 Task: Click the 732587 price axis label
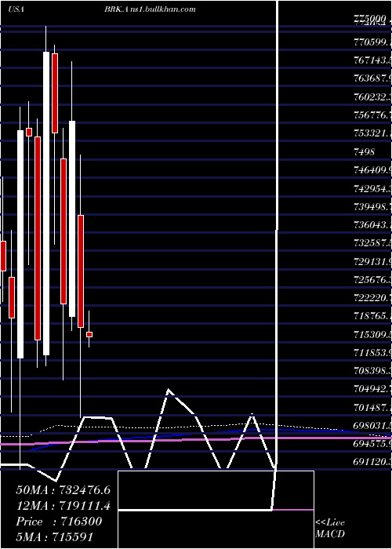[x=372, y=243]
